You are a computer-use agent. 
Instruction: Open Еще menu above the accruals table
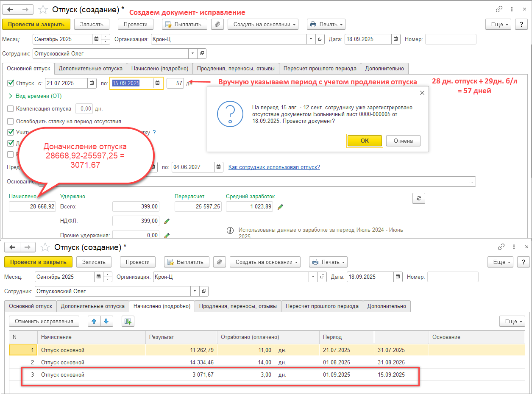512,322
